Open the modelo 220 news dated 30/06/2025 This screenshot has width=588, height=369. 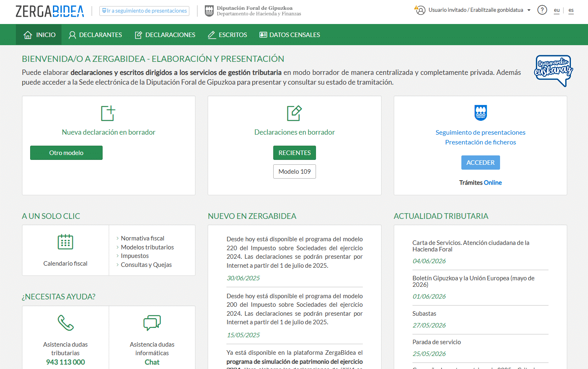point(294,252)
